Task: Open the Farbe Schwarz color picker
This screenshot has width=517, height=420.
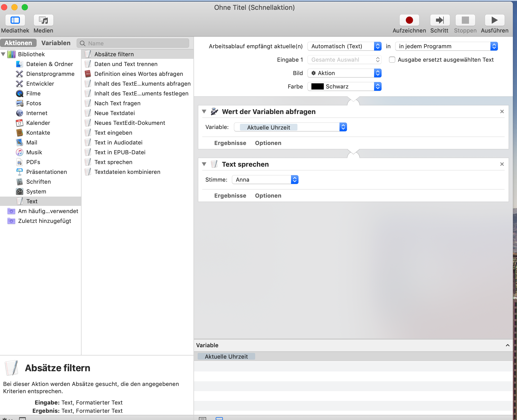Action: click(344, 87)
